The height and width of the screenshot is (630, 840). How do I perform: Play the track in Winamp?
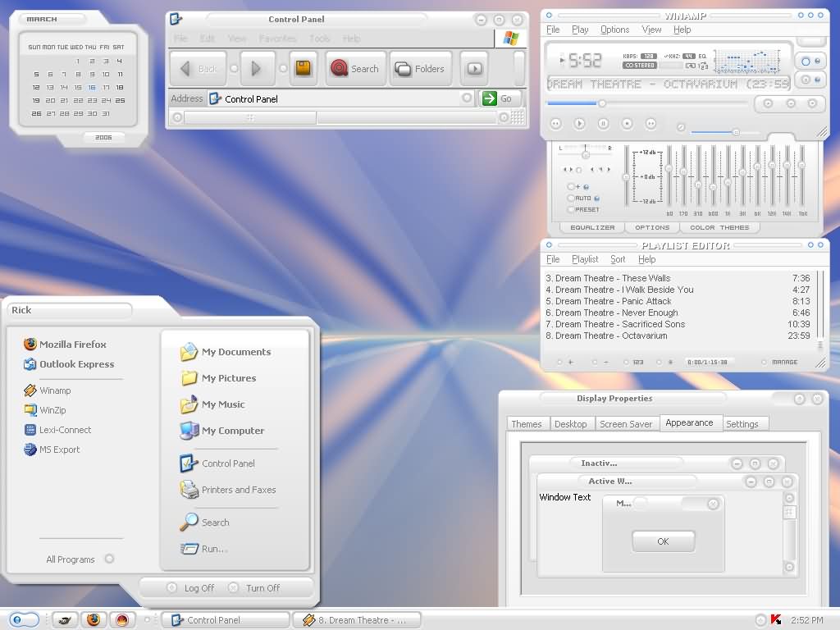(579, 124)
